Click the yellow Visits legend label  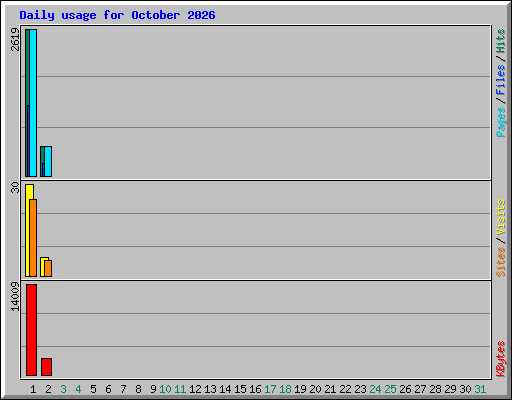pyautogui.click(x=501, y=217)
